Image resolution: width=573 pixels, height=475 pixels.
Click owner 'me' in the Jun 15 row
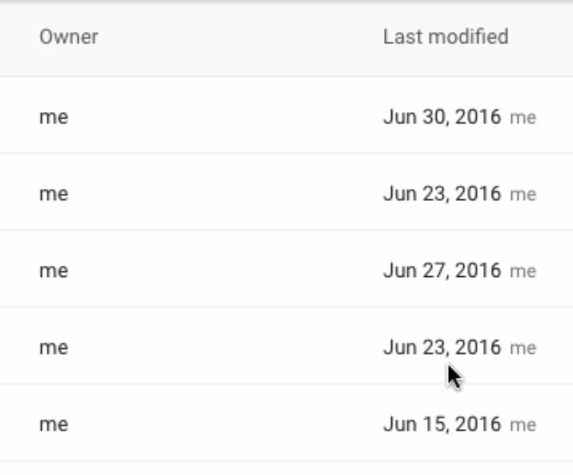[54, 425]
